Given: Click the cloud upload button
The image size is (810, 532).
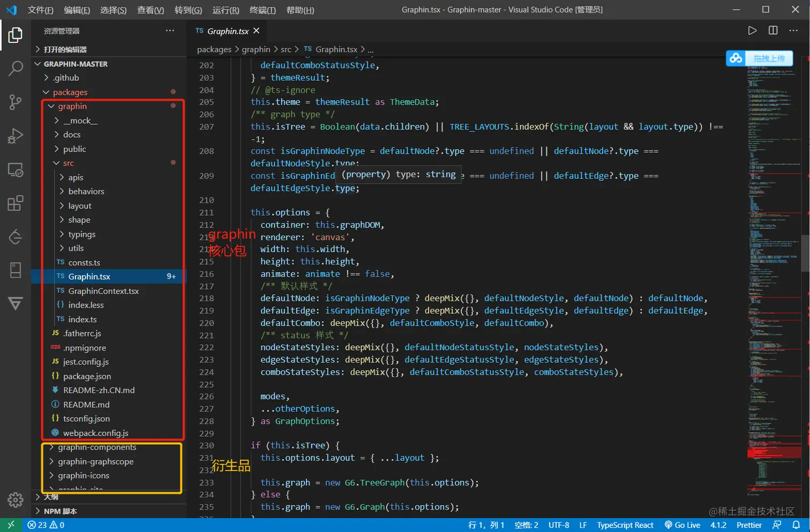Looking at the screenshot, I should click(759, 58).
